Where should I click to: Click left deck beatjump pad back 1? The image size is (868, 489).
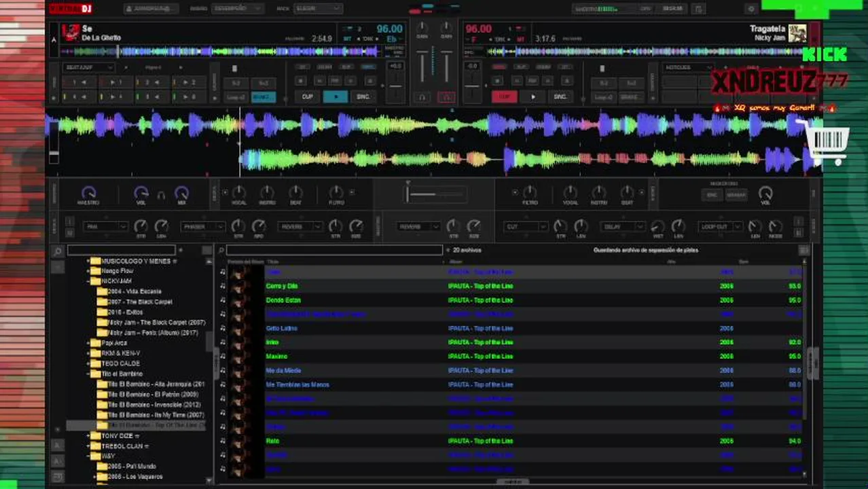79,82
